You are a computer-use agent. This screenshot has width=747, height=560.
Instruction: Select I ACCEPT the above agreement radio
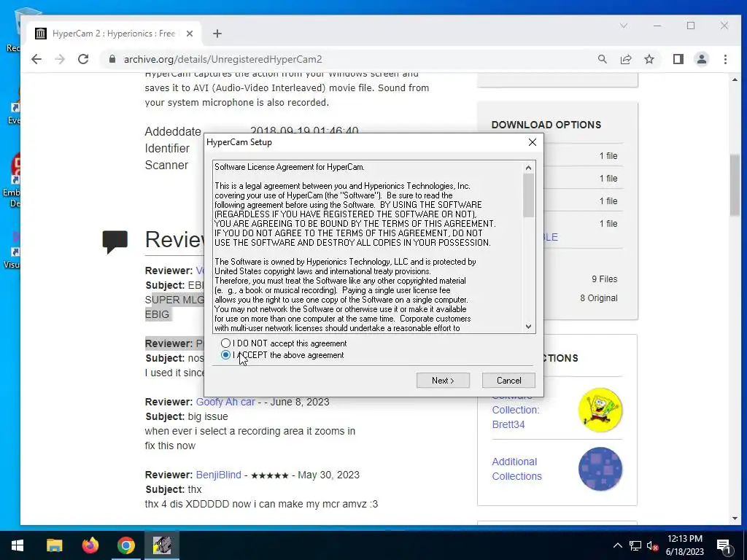click(226, 355)
